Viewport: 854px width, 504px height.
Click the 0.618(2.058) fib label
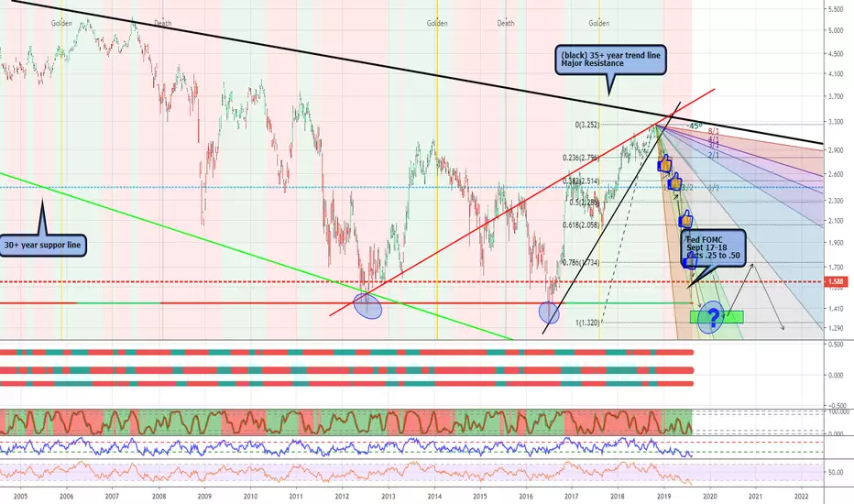tap(581, 225)
